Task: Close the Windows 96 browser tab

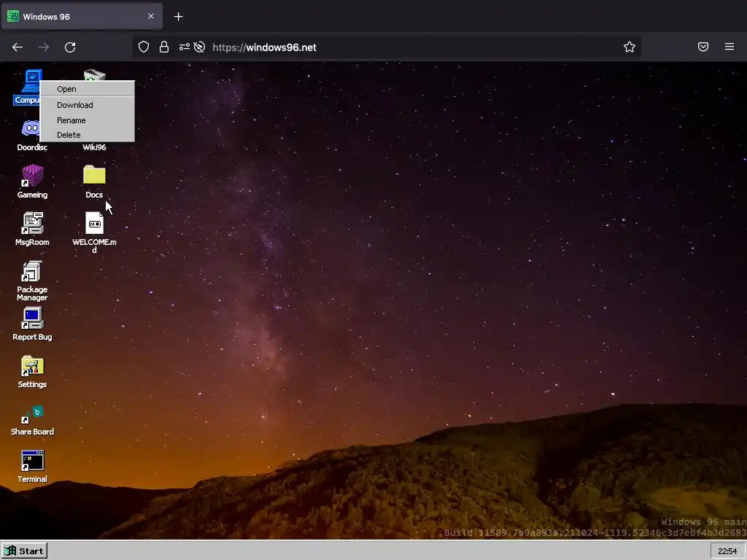Action: [151, 16]
